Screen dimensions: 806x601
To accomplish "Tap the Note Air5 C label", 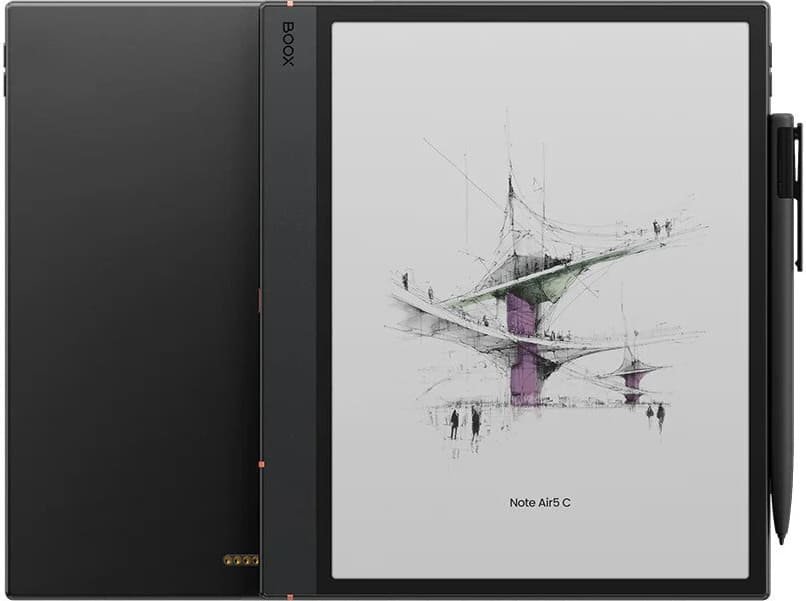I will (540, 502).
